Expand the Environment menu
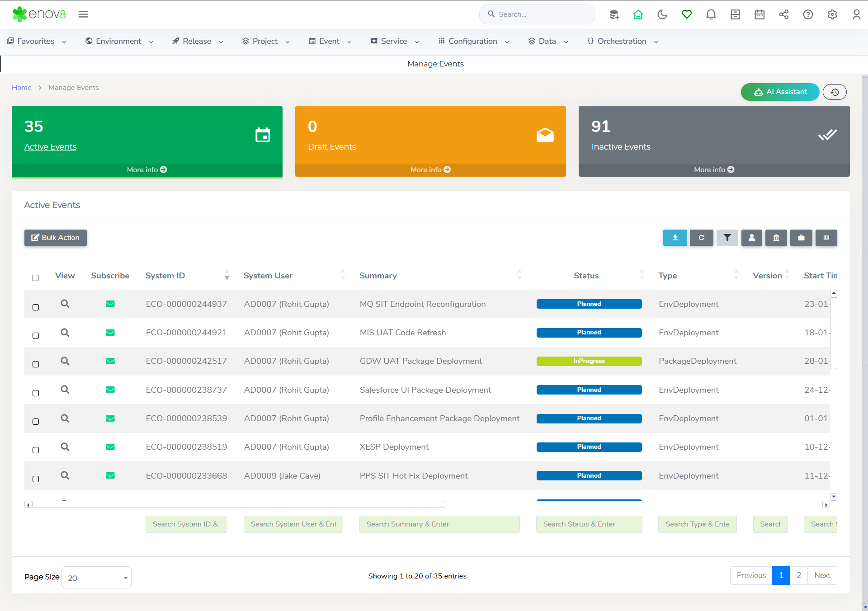The height and width of the screenshot is (611, 868). (x=119, y=41)
